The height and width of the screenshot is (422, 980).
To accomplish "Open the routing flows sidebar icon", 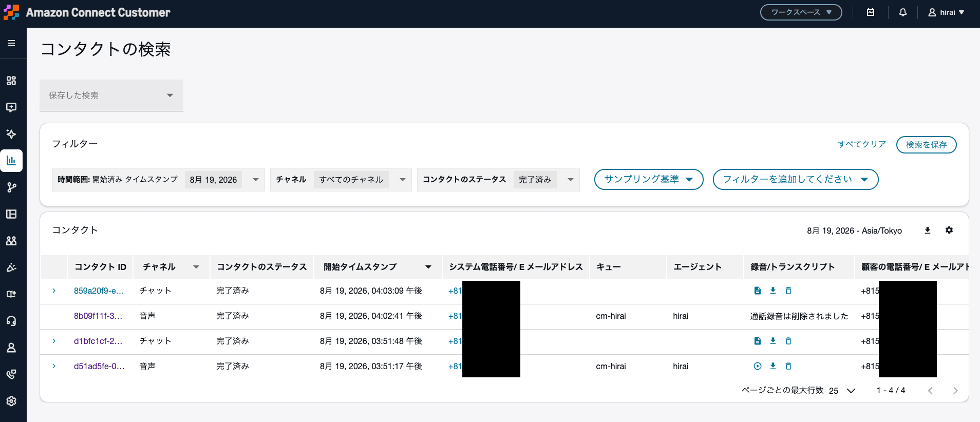I will click(11, 187).
